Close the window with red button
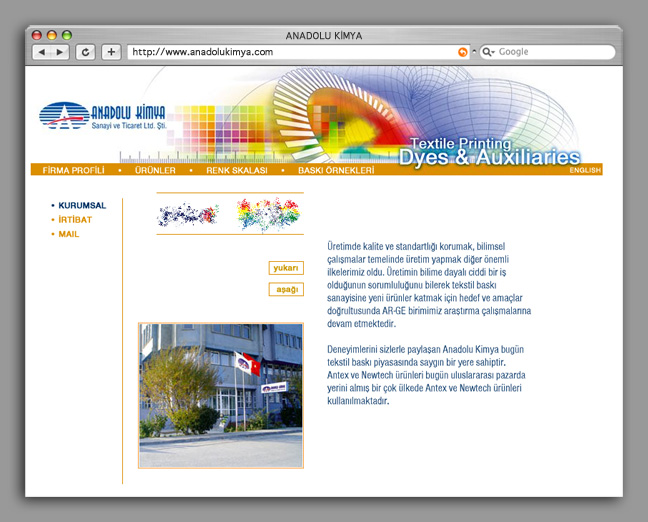Screen dimensions: 648x522 [37, 35]
